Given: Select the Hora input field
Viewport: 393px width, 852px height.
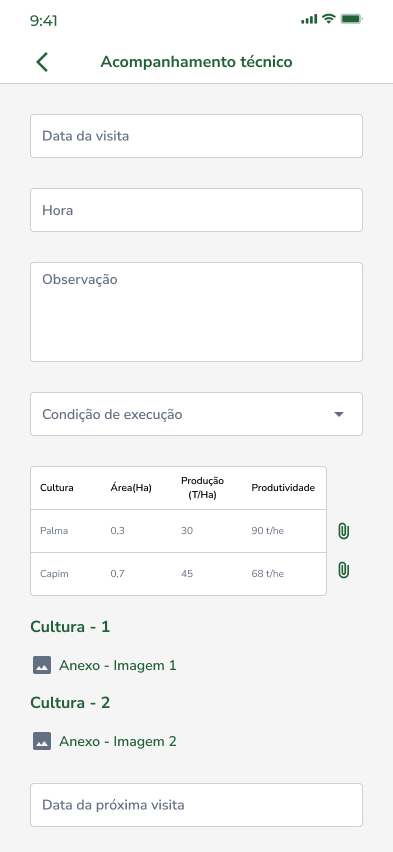Looking at the screenshot, I should 196,210.
